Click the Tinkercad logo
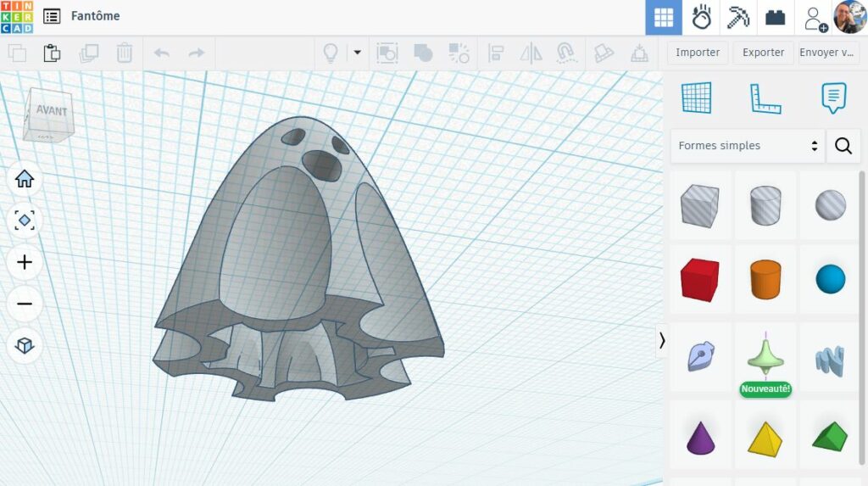 17,17
